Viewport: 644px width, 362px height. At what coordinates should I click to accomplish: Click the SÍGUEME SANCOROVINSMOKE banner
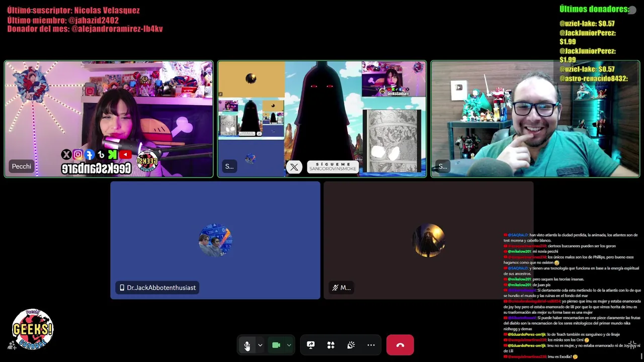pos(333,167)
